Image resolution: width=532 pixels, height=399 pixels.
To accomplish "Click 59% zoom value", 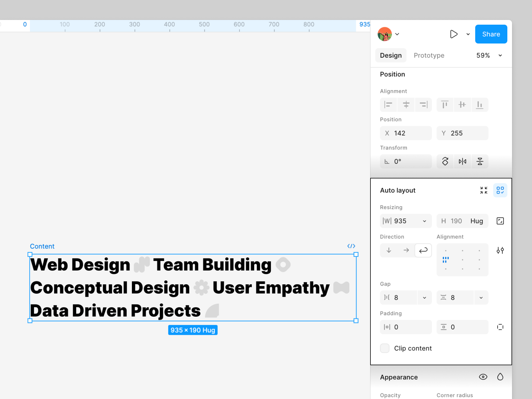I will tap(483, 55).
